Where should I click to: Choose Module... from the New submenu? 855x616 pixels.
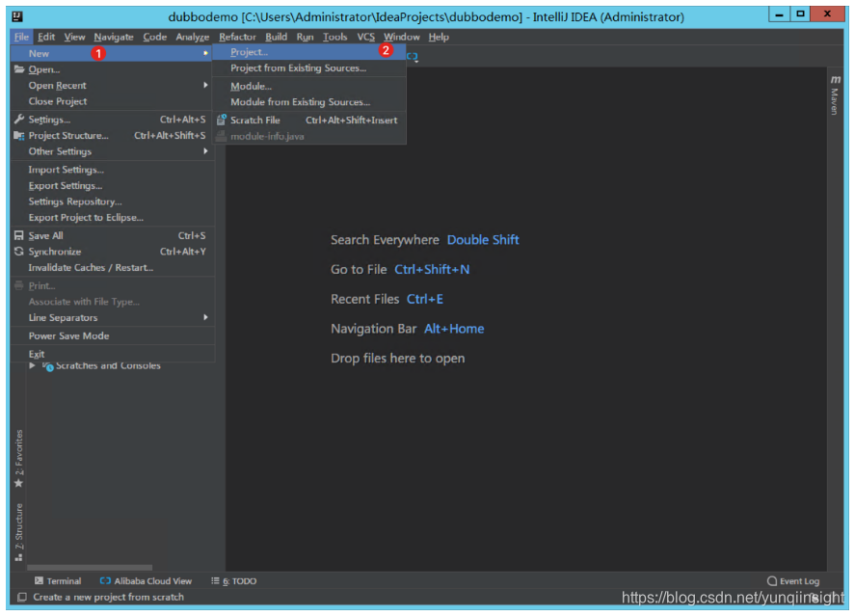pos(309,86)
